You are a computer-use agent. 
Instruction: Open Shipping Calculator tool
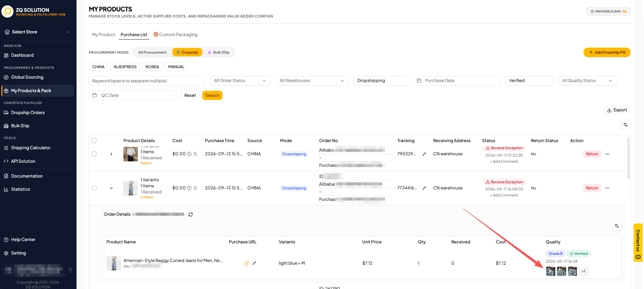tap(31, 148)
